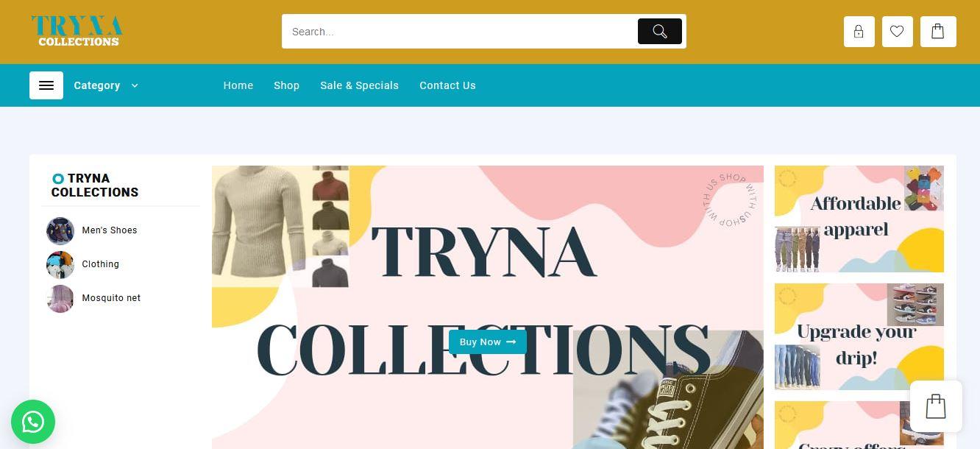The width and height of the screenshot is (980, 449).
Task: Open account login lock icon
Action: tap(859, 32)
